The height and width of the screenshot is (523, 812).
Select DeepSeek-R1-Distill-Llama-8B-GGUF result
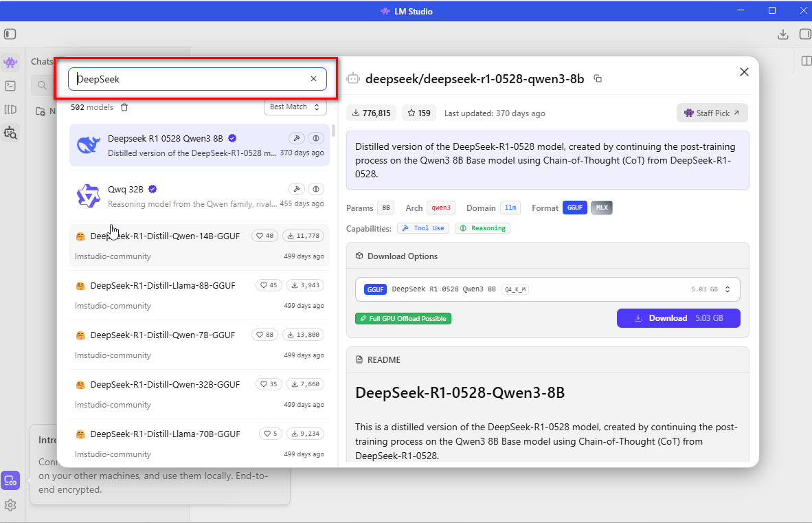(199, 295)
